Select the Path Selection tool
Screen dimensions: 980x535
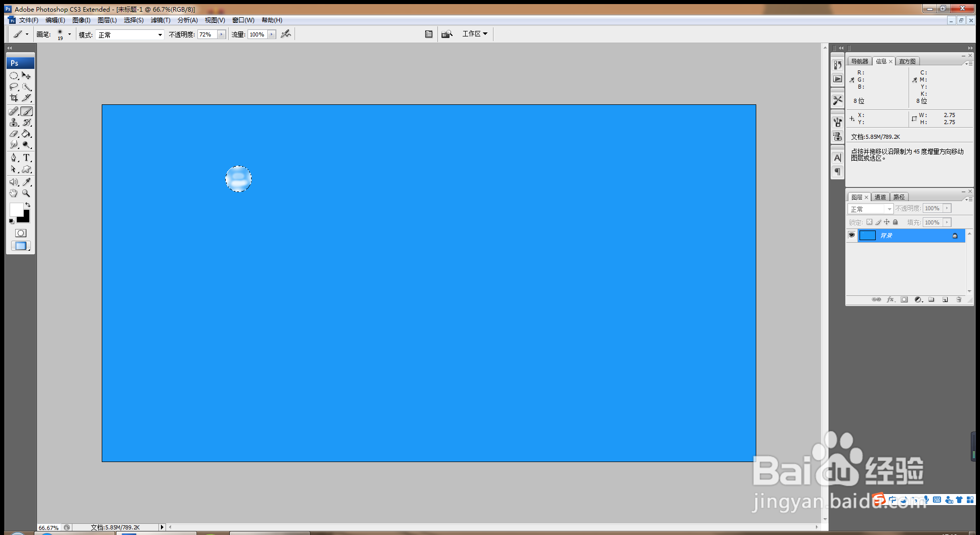(14, 169)
